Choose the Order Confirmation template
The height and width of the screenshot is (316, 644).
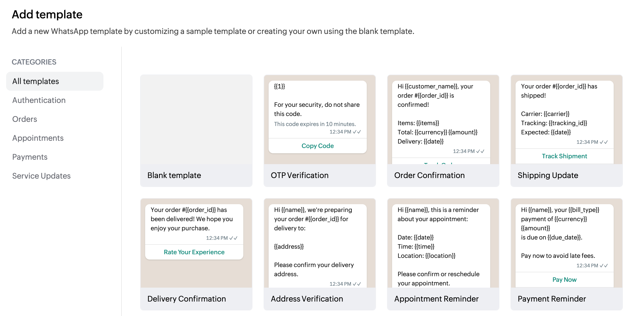point(443,131)
